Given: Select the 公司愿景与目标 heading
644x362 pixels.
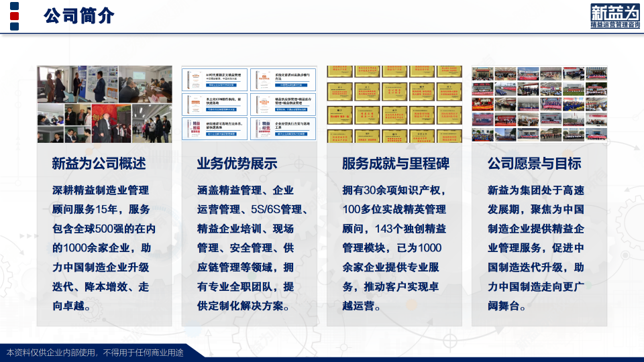Looking at the screenshot, I should 534,164.
